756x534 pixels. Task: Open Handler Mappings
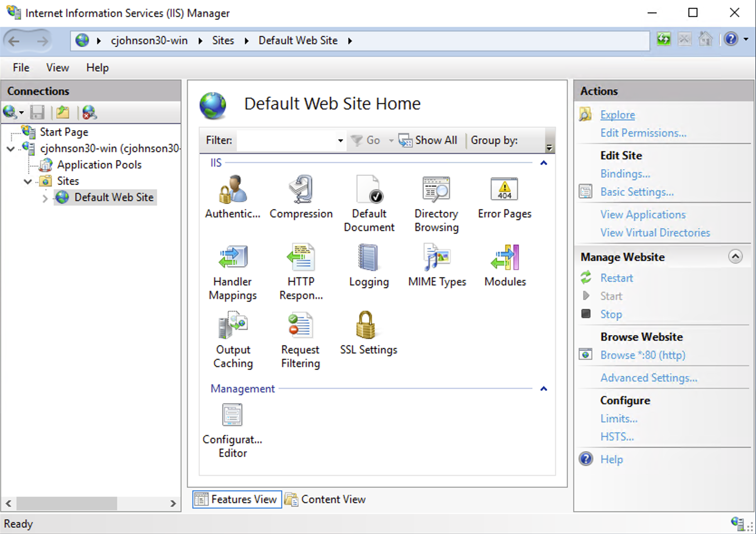pyautogui.click(x=233, y=272)
